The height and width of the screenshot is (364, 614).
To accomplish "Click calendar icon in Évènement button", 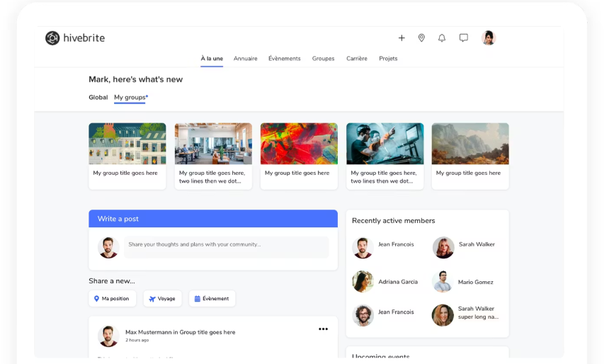I will (198, 299).
